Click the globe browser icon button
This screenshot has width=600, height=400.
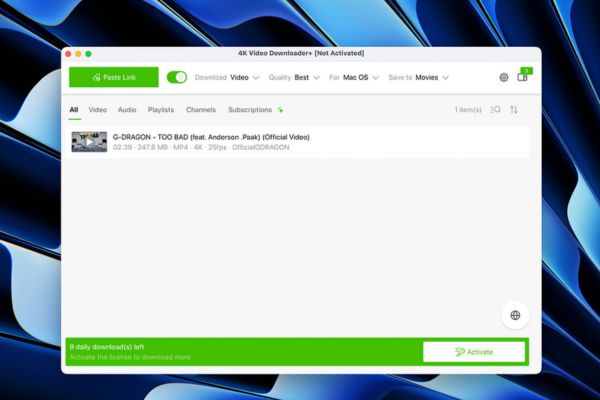[x=515, y=315]
